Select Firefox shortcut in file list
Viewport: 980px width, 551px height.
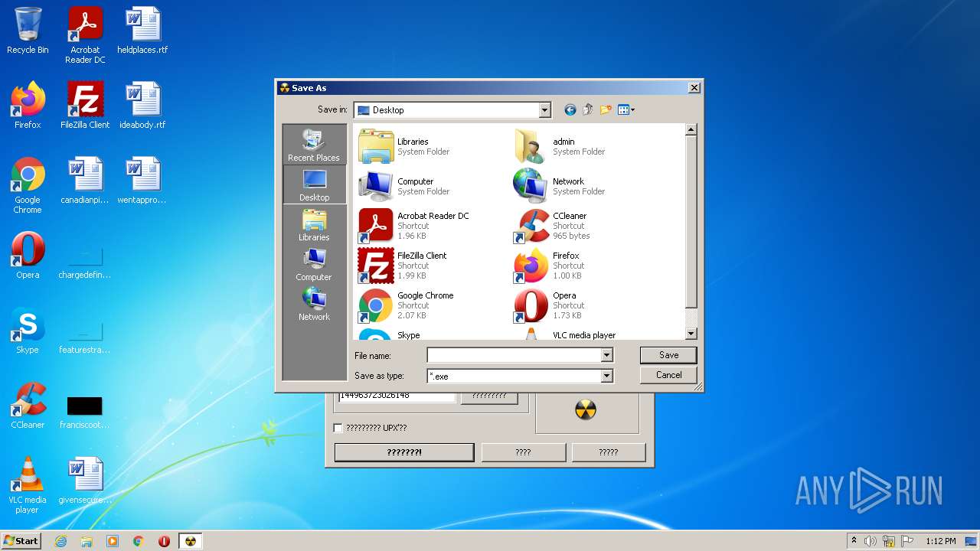pyautogui.click(x=548, y=266)
